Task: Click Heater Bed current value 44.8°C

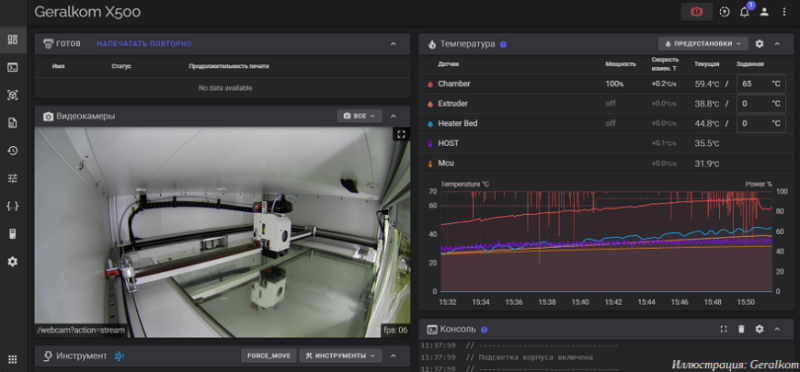Action: coord(707,123)
